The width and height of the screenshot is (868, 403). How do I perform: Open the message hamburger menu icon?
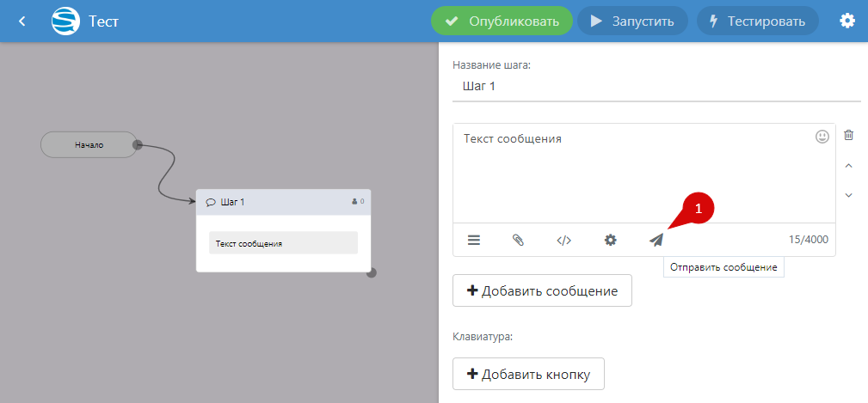[474, 240]
